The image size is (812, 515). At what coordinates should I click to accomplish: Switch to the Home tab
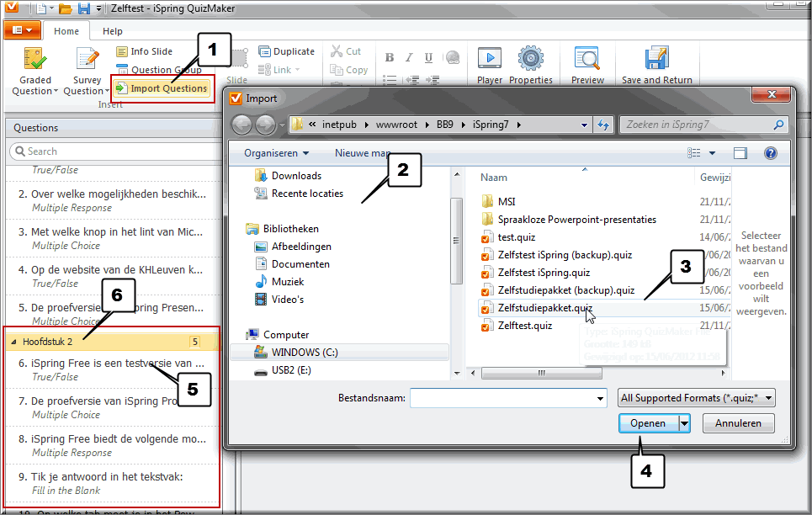66,31
